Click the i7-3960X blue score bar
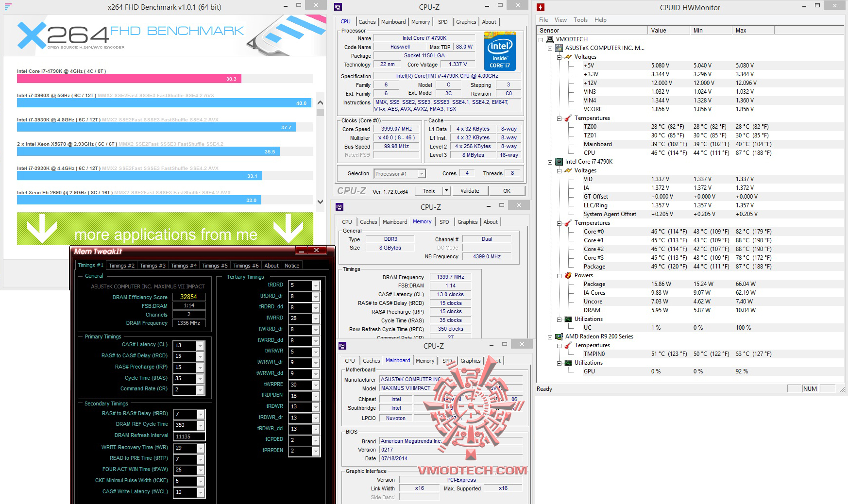The height and width of the screenshot is (504, 848). coord(164,103)
